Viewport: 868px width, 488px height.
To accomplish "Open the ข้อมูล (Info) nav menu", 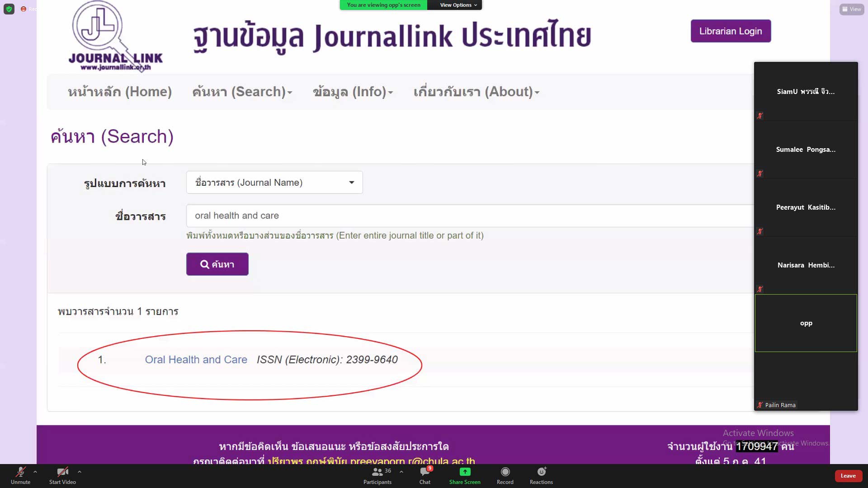I will 353,92.
